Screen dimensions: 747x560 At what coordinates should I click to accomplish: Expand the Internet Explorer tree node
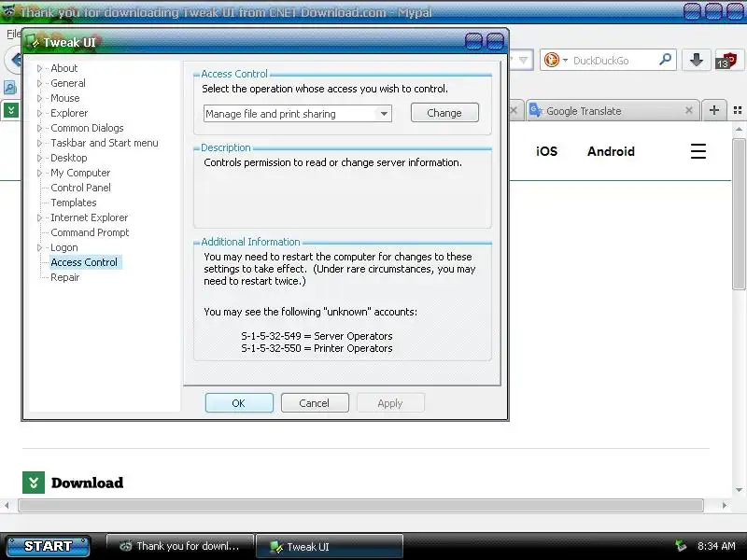pos(39,217)
